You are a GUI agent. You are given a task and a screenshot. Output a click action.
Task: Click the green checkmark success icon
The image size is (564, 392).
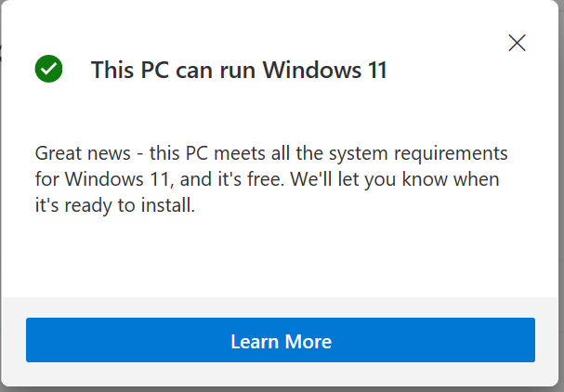[48, 69]
